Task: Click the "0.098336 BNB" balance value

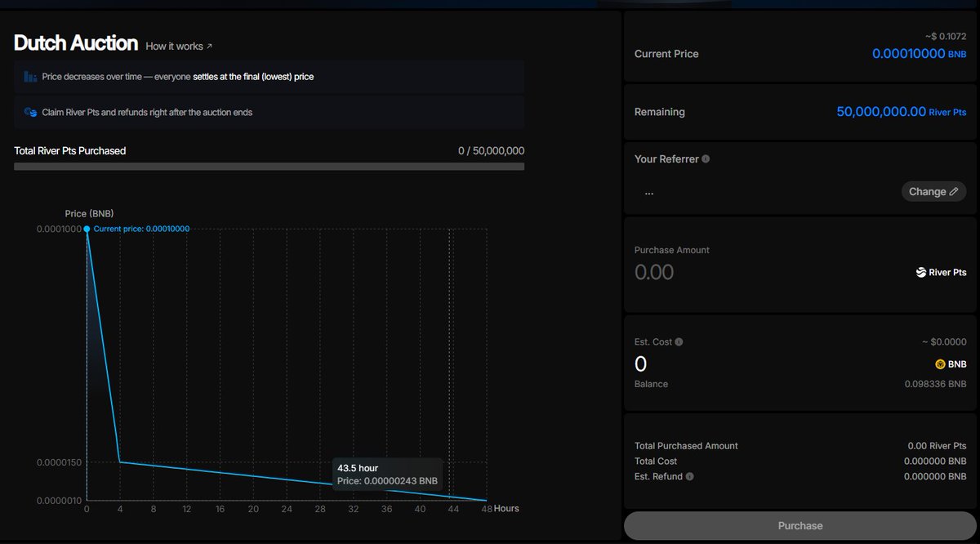Action: pos(936,384)
